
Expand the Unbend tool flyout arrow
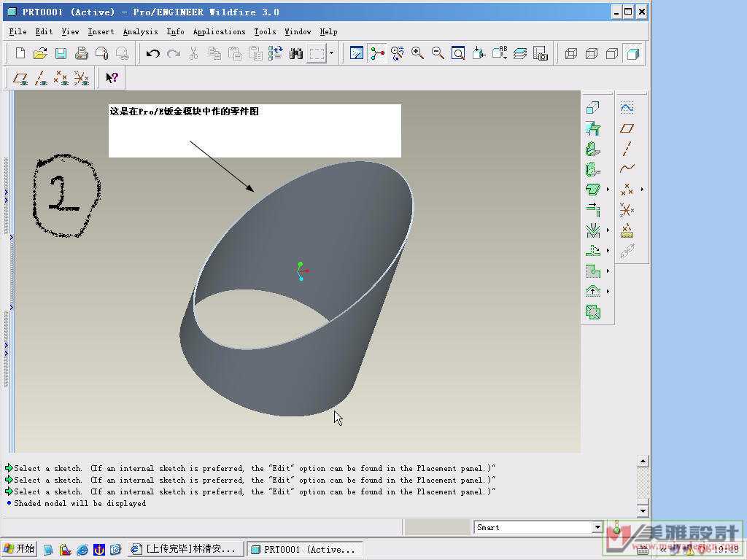[608, 251]
